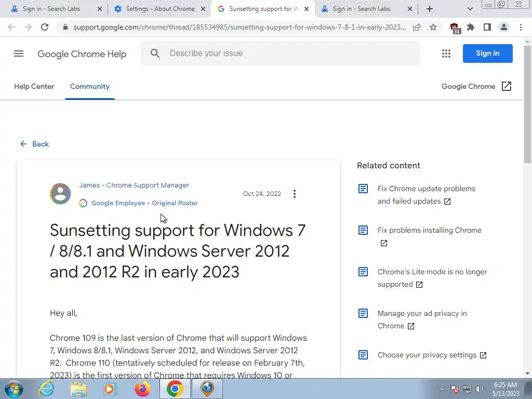The image size is (532, 399).
Task: Open the globe map app in taskbar
Action: (207, 389)
